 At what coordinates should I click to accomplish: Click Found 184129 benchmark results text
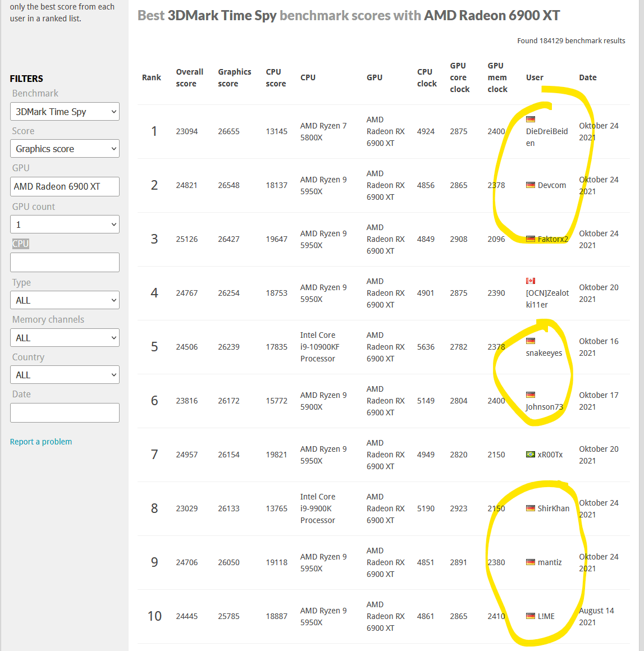[571, 40]
